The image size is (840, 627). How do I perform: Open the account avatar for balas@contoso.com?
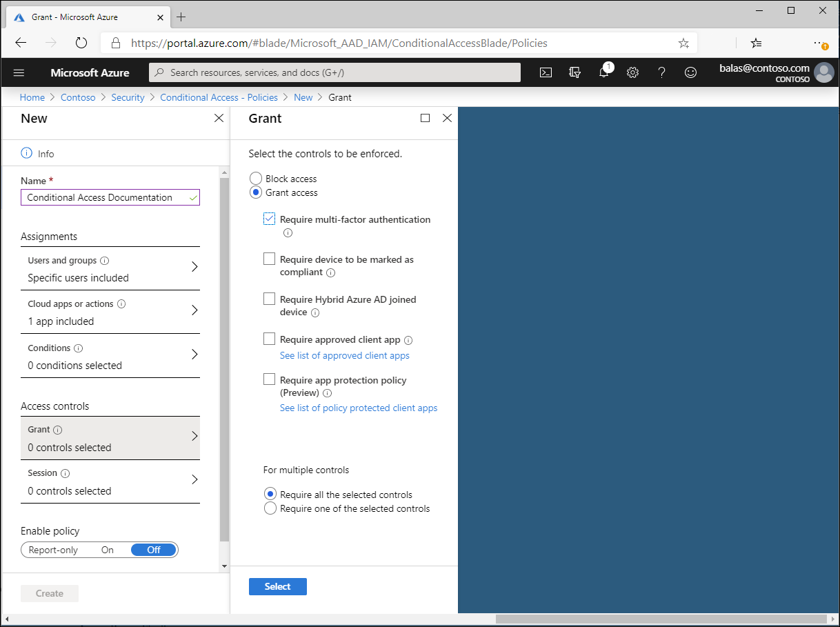[x=823, y=72]
